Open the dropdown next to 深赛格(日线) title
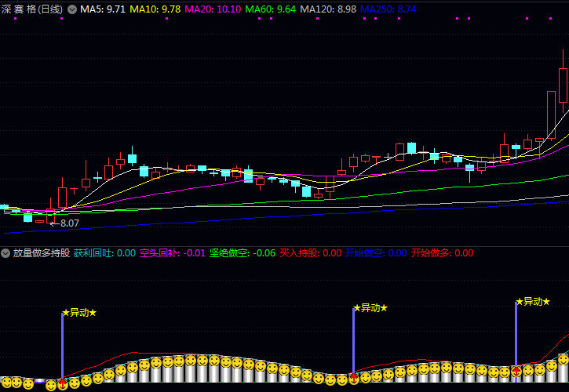 pyautogui.click(x=72, y=9)
